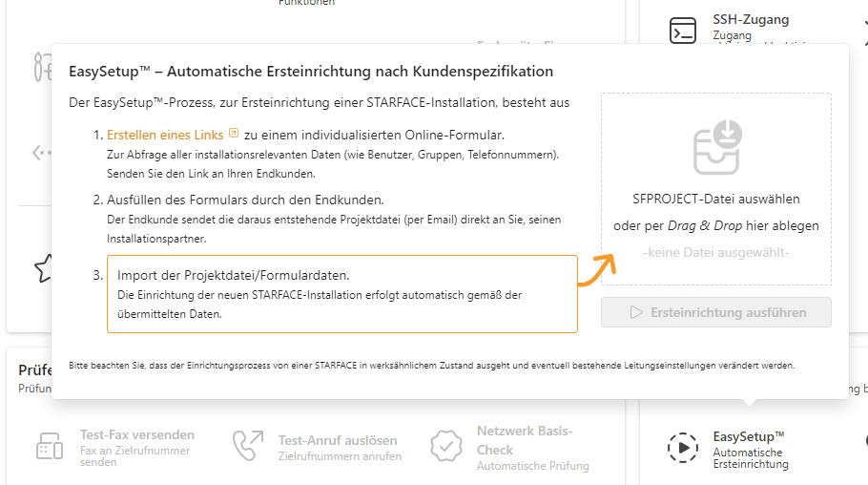Click the Ersteinrichtung ausführen button
The height and width of the screenshot is (485, 868).
pos(715,312)
